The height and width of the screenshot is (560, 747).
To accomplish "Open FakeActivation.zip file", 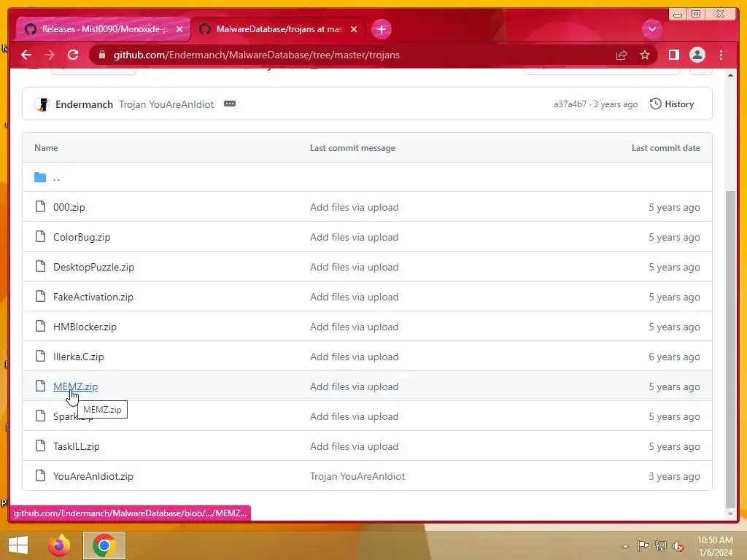I will pyautogui.click(x=93, y=297).
